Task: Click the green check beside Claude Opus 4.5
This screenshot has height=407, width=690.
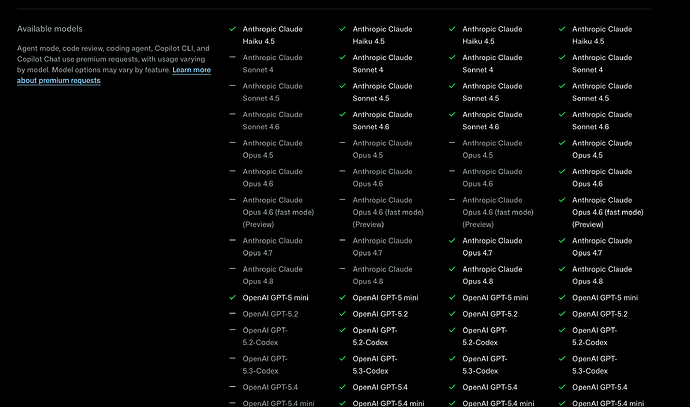Action: pyautogui.click(x=562, y=143)
